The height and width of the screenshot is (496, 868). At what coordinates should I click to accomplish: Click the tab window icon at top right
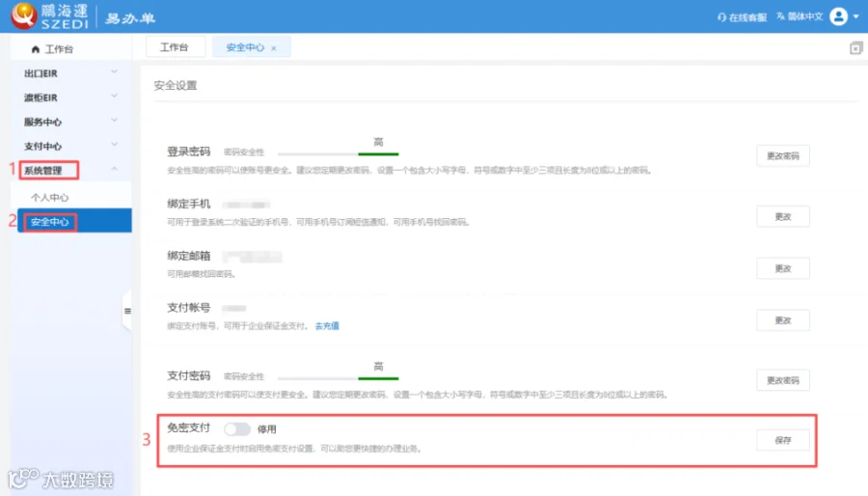click(855, 48)
